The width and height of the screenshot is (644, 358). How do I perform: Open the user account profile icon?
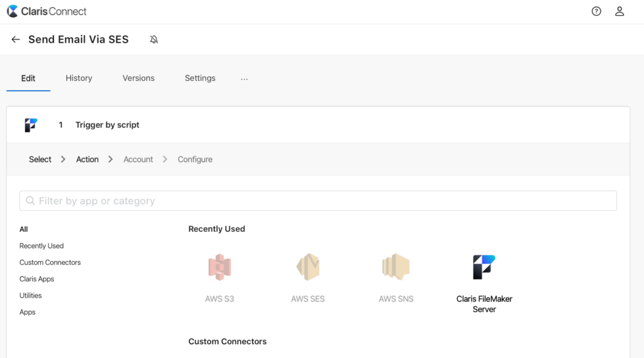point(619,11)
